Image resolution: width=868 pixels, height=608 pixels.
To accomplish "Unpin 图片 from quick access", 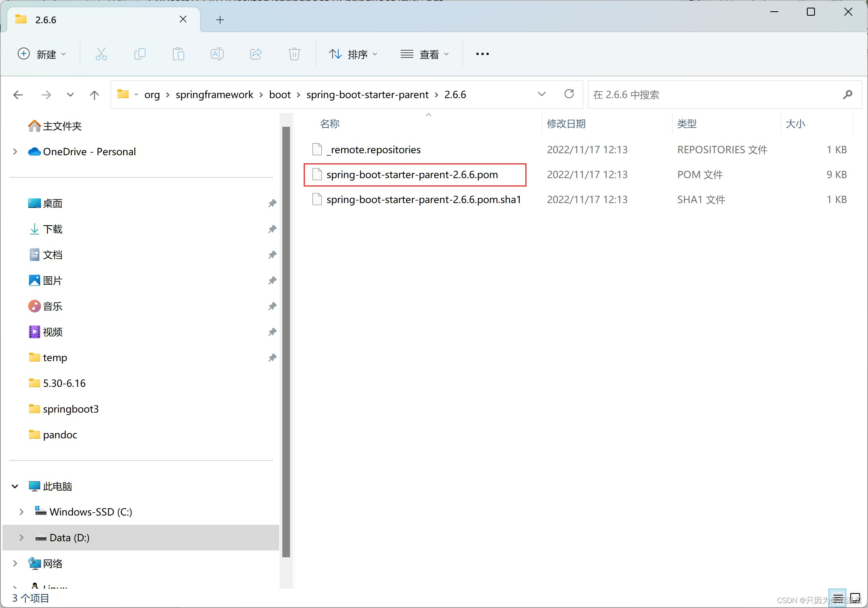I will (272, 281).
